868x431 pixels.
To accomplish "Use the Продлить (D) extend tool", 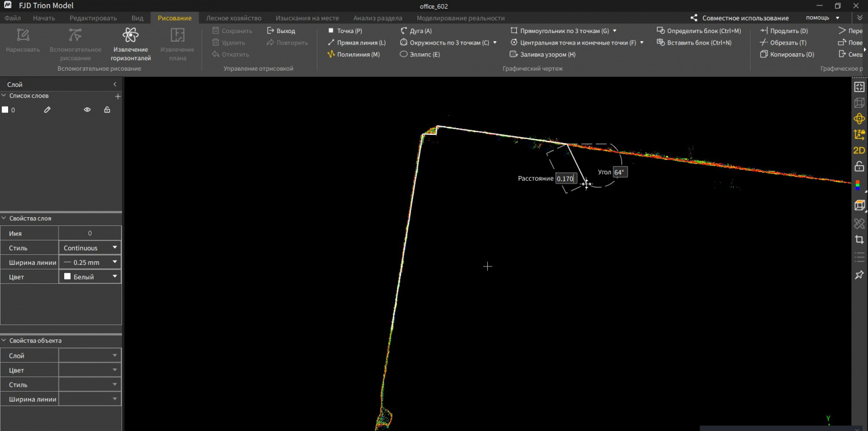I will coord(784,31).
